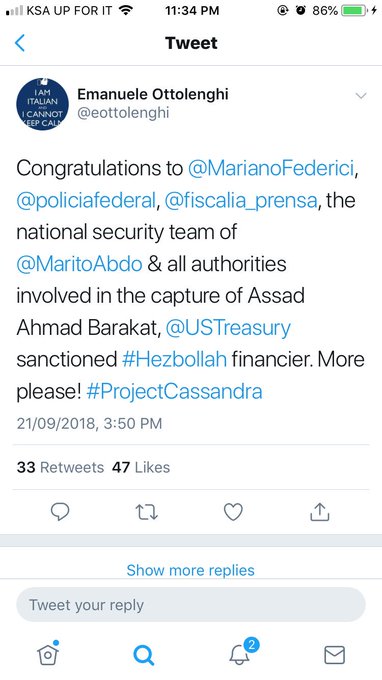Go back using the blue arrow
This screenshot has height=680, width=382.
pyautogui.click(x=20, y=43)
